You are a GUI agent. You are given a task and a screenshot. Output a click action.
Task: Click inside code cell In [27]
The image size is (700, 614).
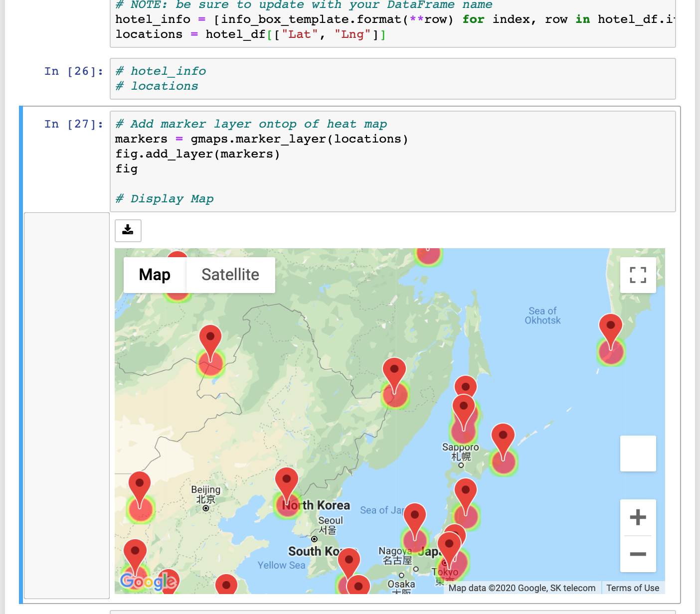pyautogui.click(x=393, y=161)
